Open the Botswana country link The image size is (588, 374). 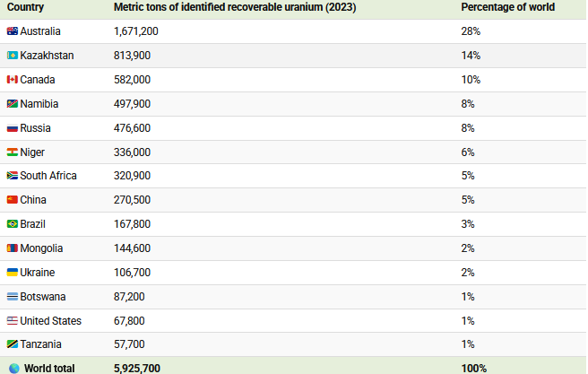(43, 297)
